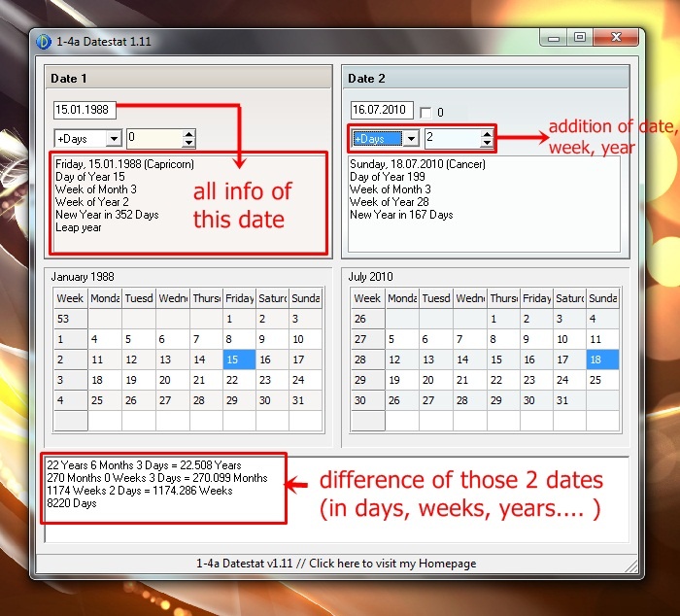680x616 pixels.
Task: Select day 31 in January 1988 calendar
Action: [305, 400]
